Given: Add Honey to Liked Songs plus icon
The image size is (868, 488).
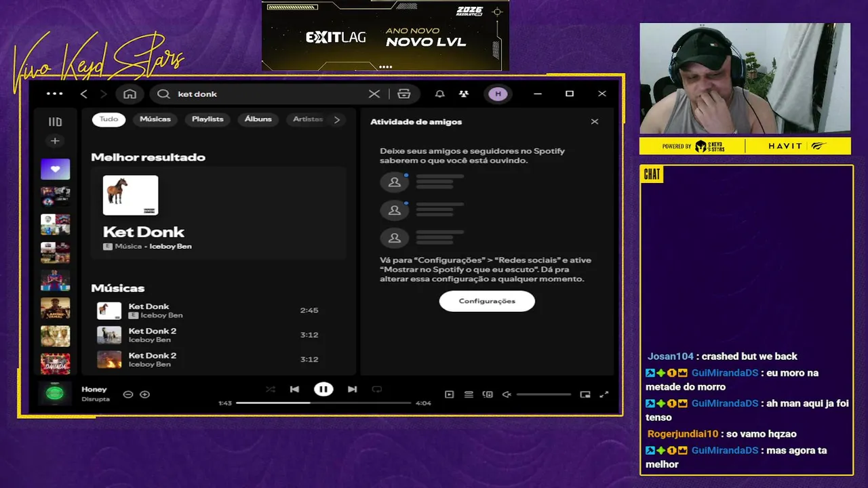Looking at the screenshot, I should click(144, 394).
